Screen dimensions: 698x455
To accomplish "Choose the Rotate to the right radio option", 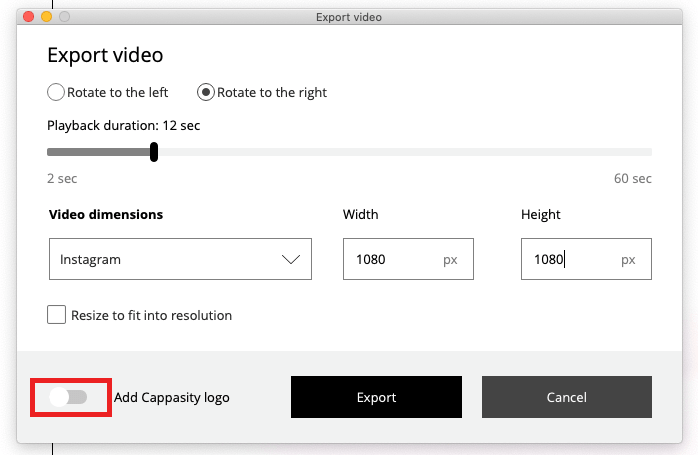I will click(206, 92).
